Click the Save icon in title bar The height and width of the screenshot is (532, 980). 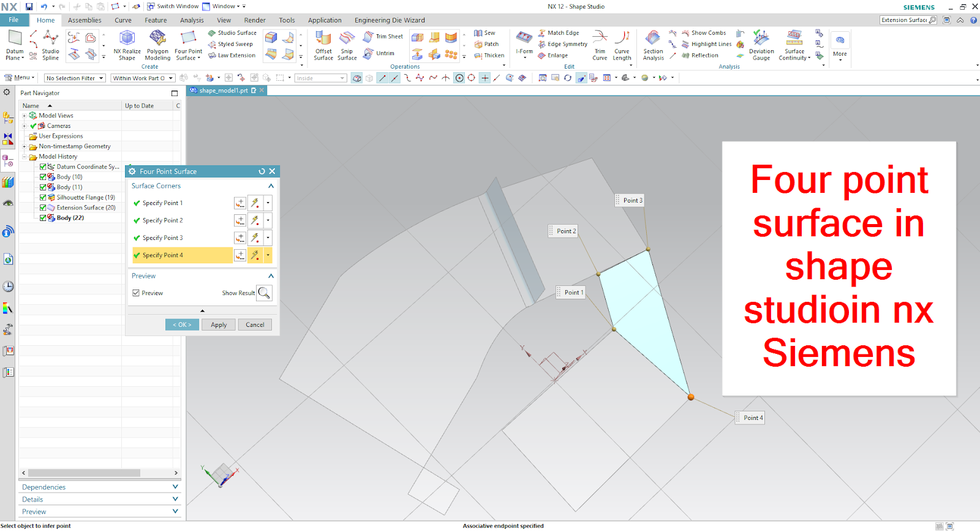(29, 7)
